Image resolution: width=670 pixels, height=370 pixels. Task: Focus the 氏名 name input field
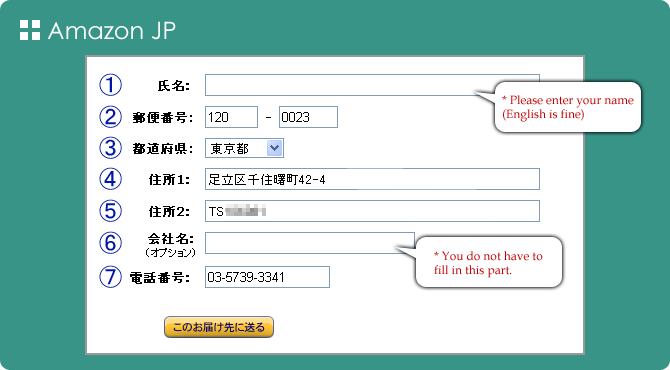[372, 85]
